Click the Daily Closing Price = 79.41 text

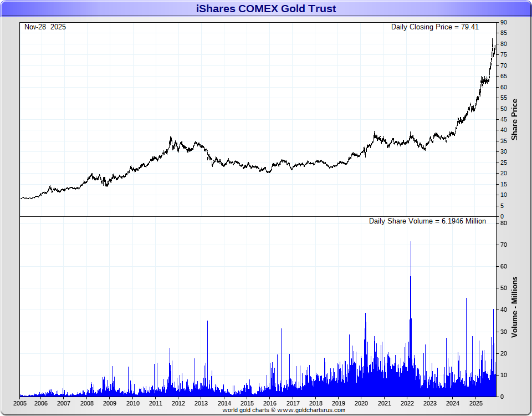pyautogui.click(x=434, y=27)
